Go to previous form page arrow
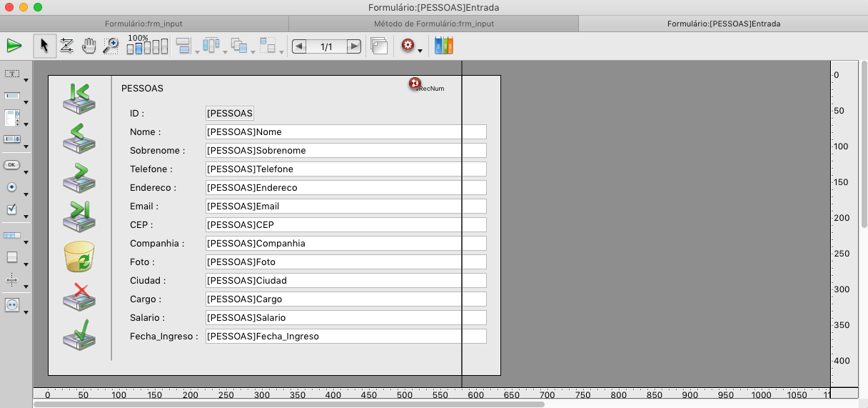 pos(300,46)
